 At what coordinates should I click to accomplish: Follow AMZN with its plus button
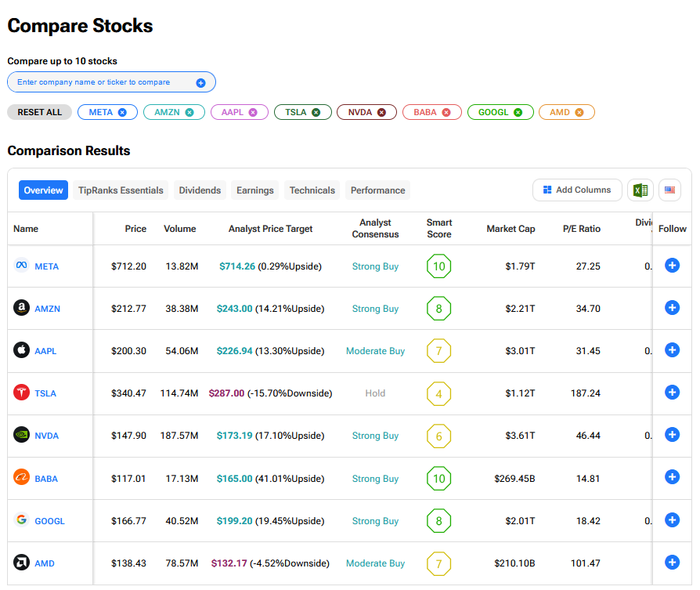tap(672, 308)
